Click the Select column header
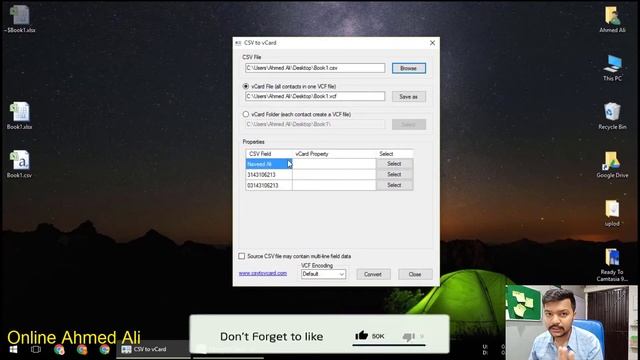This screenshot has height=360, width=640. click(394, 154)
